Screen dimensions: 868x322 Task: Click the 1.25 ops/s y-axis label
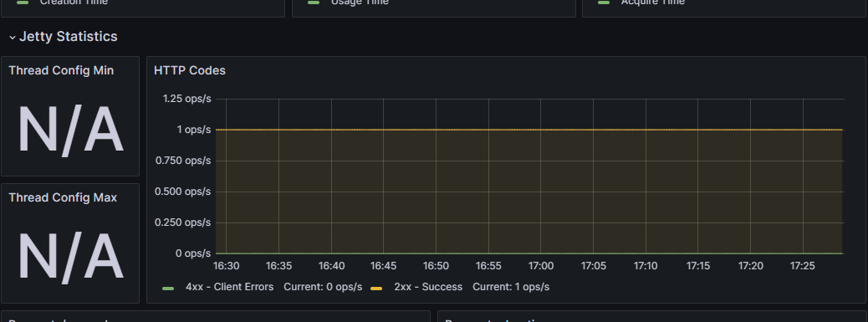coord(186,99)
